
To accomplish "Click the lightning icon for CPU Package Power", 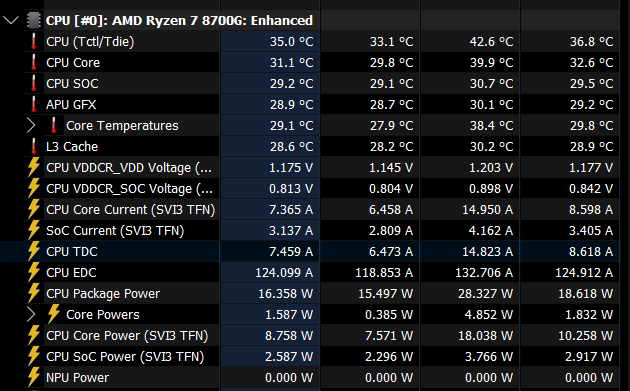I will pos(34,293).
